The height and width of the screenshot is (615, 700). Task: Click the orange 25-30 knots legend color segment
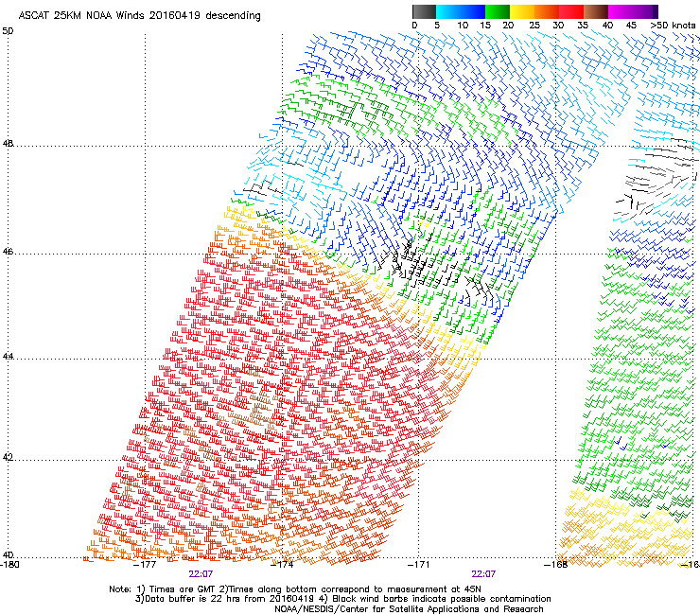pyautogui.click(x=547, y=11)
